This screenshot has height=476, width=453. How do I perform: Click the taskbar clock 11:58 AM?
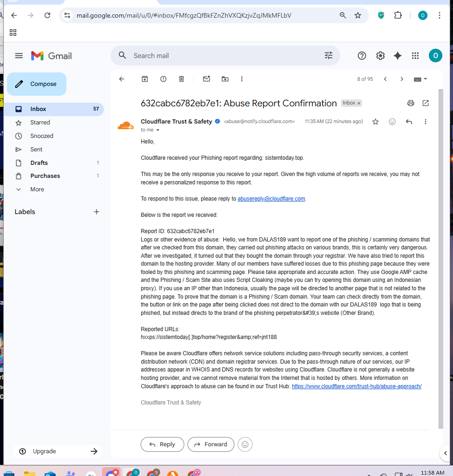(433, 473)
